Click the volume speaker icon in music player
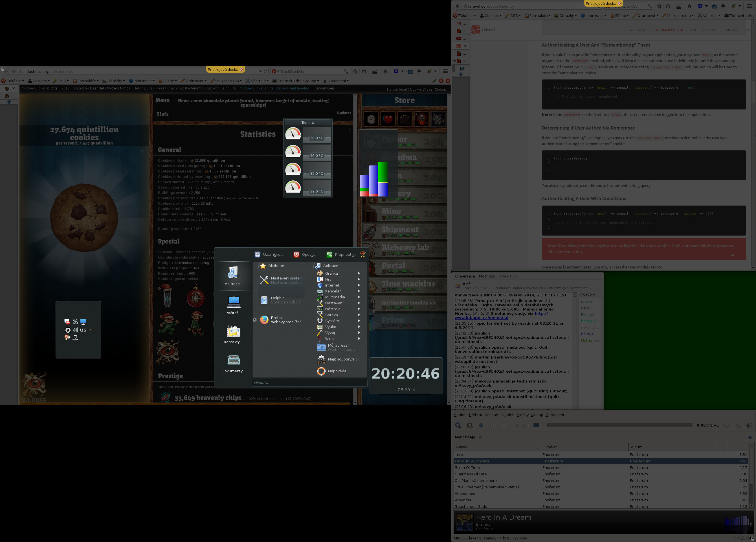This screenshot has width=756, height=542. (x=749, y=425)
